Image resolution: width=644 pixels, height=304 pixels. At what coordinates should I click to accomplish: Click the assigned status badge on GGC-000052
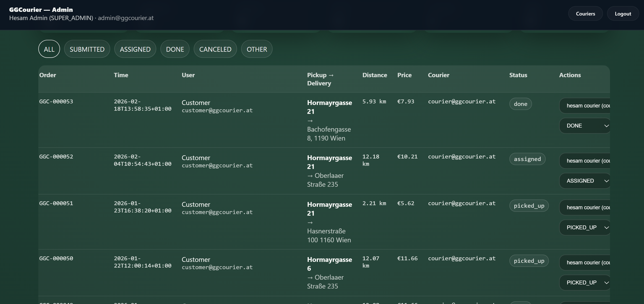click(527, 159)
